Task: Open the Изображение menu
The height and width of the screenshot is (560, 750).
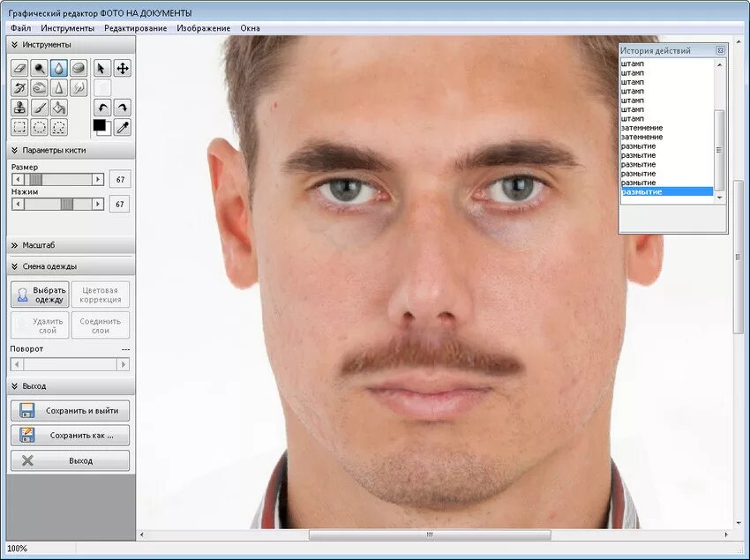Action: point(203,28)
